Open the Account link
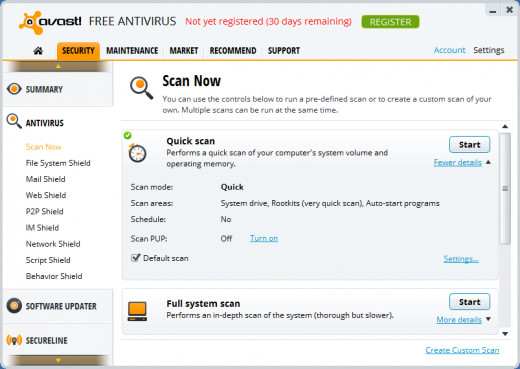Viewport: 520px width, 369px height. pos(449,50)
